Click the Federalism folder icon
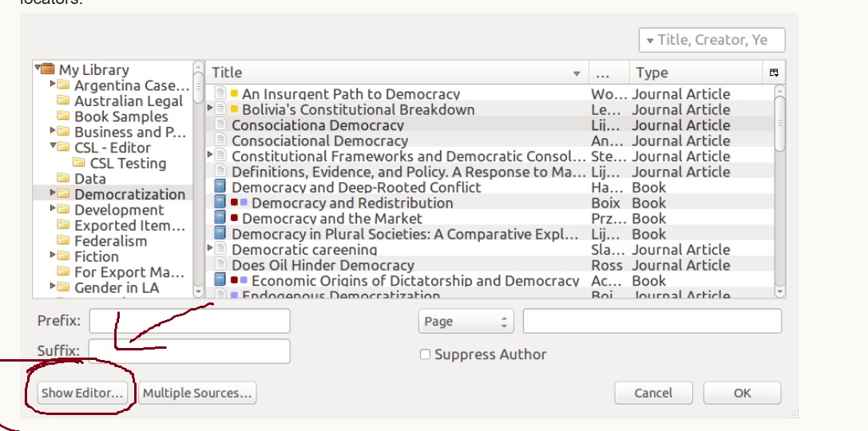The width and height of the screenshot is (868, 431). [64, 241]
